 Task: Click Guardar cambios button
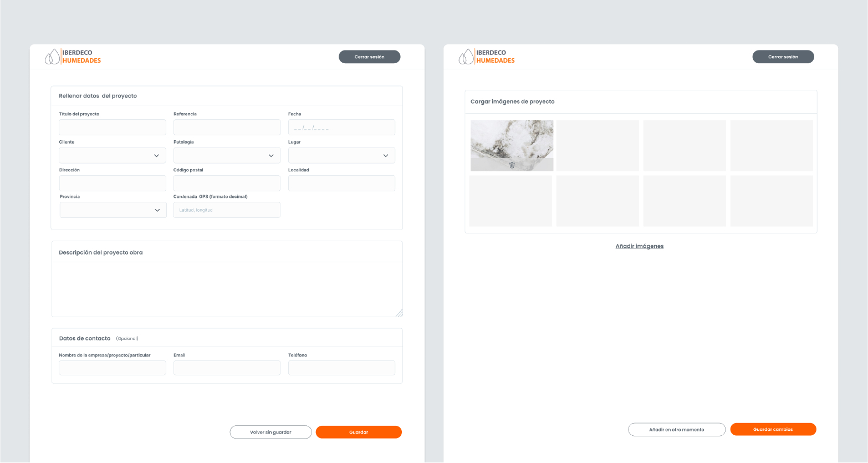point(773,430)
